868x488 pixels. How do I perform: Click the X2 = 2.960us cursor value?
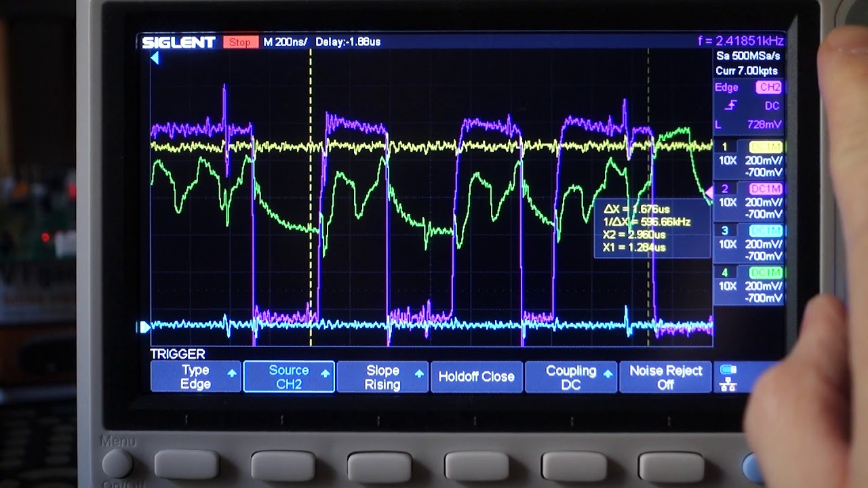[x=634, y=235]
